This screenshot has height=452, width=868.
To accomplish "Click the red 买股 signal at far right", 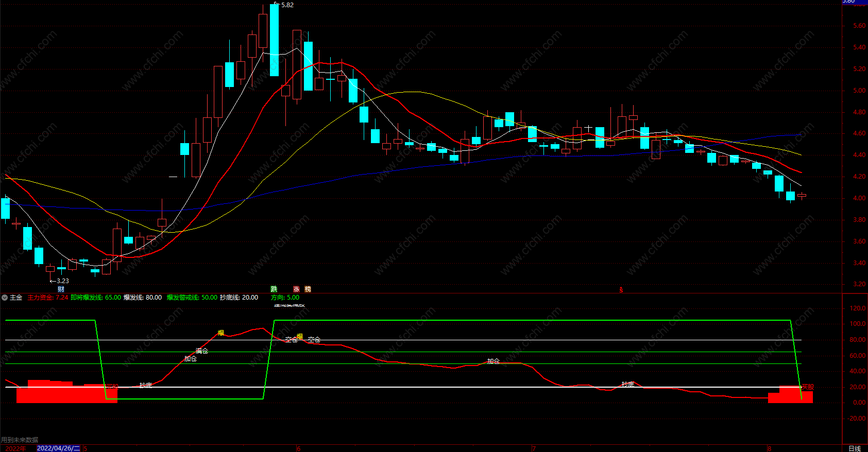I will coord(808,387).
